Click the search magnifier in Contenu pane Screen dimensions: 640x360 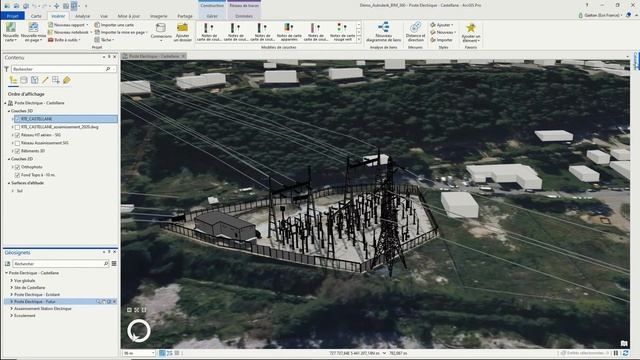(108, 69)
